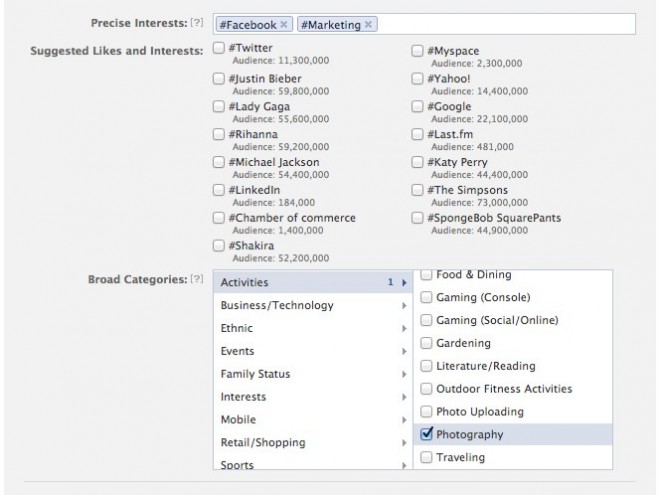Expand the Family Status category arrow
The width and height of the screenshot is (660, 495).
(x=404, y=374)
